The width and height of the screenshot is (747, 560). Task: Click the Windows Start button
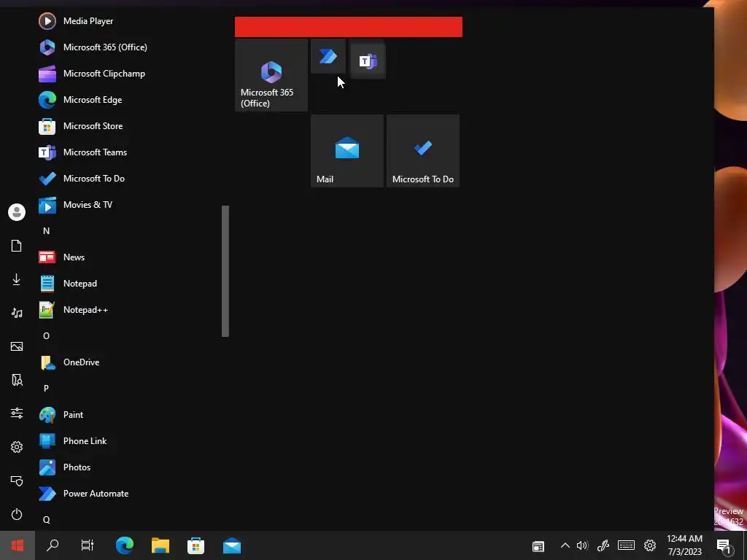pyautogui.click(x=18, y=545)
